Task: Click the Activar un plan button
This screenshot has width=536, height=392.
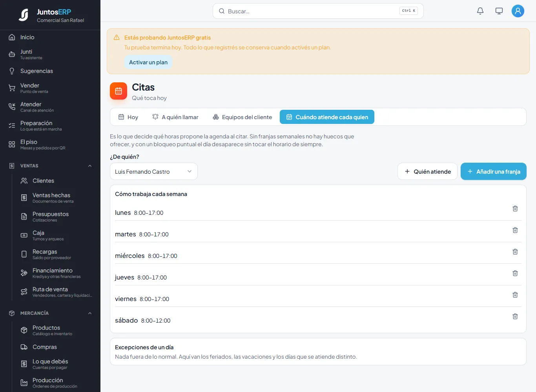Action: (148, 62)
